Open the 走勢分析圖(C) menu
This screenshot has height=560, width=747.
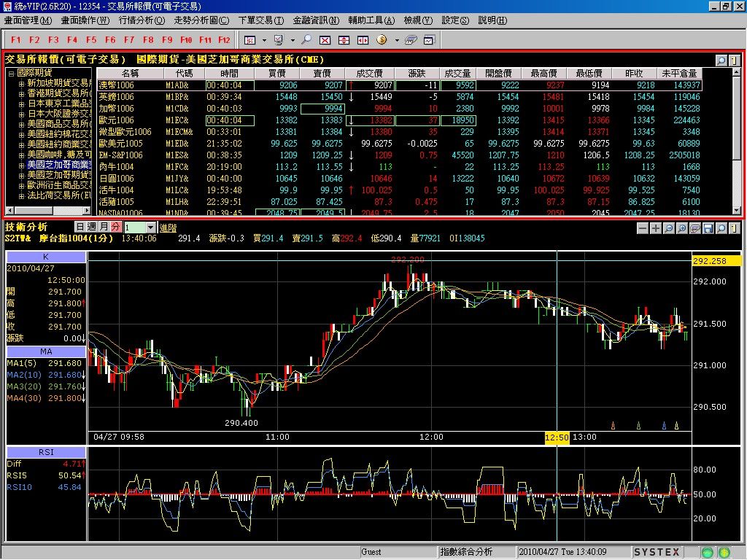coord(201,20)
